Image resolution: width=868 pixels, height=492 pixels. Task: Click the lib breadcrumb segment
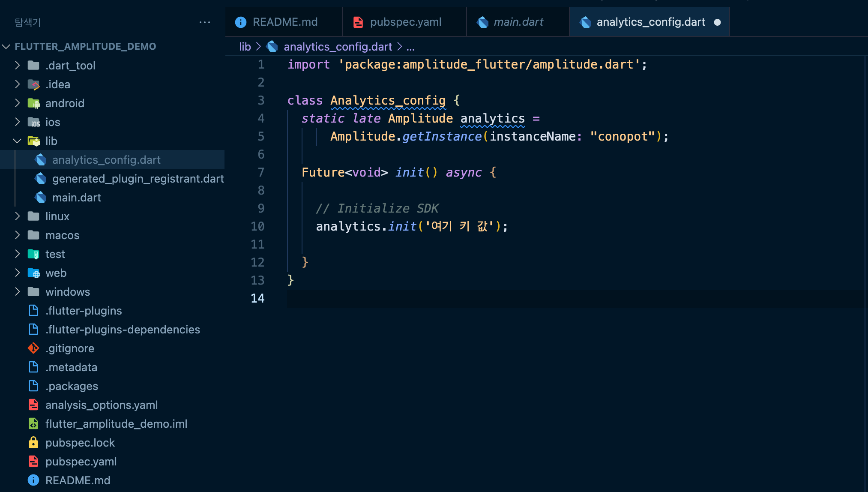(245, 47)
